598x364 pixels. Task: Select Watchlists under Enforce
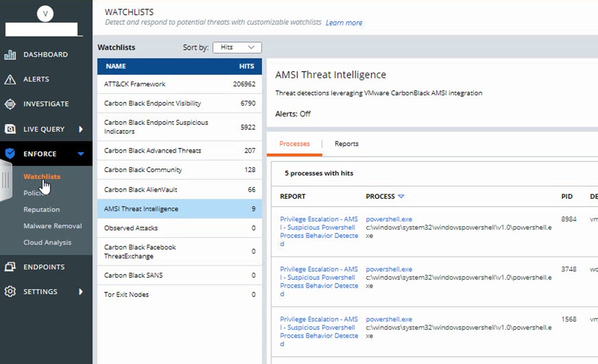point(42,176)
